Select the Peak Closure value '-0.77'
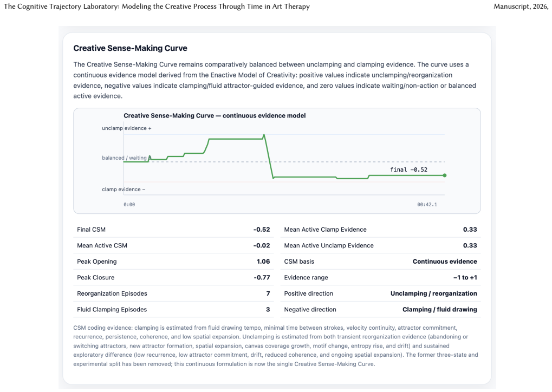Viewport: 552px width, 392px height. 262,277
